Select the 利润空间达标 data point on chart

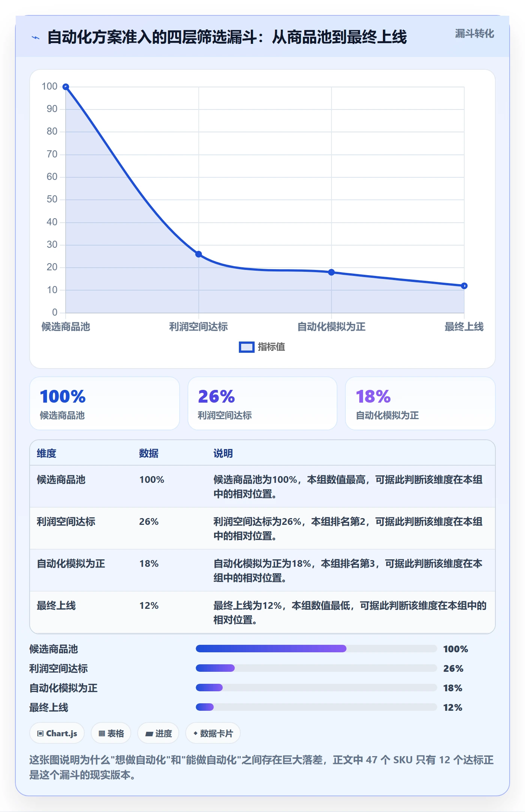coord(199,254)
